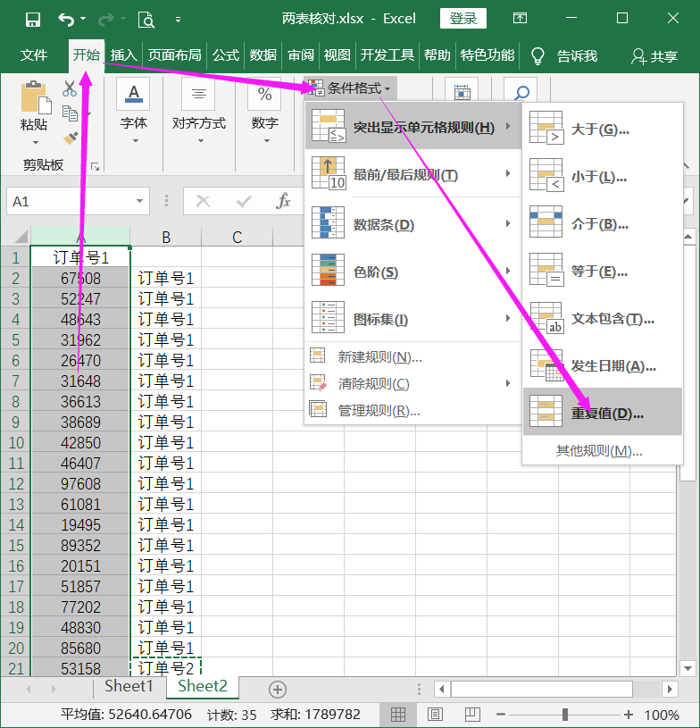Click the select-all corner triangle

click(x=20, y=238)
